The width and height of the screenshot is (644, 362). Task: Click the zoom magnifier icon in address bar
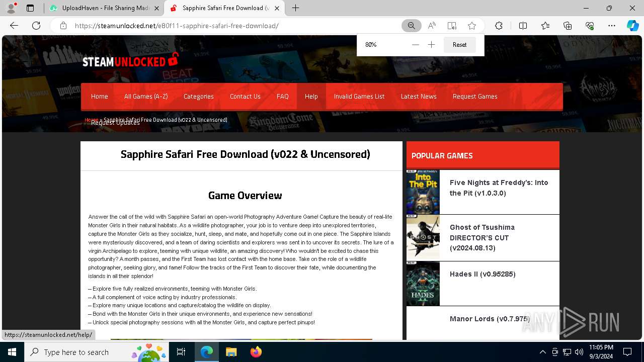[412, 26]
